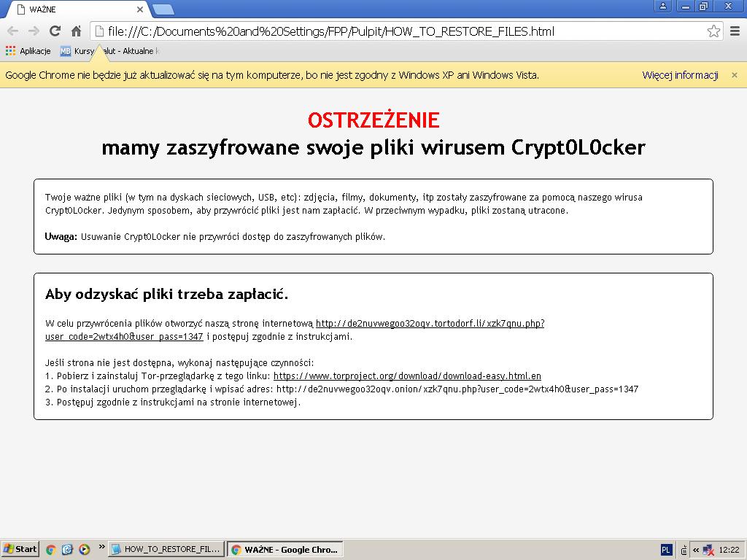Launch Windows Media Player quick launch icon
The width and height of the screenshot is (747, 560).
[x=85, y=550]
